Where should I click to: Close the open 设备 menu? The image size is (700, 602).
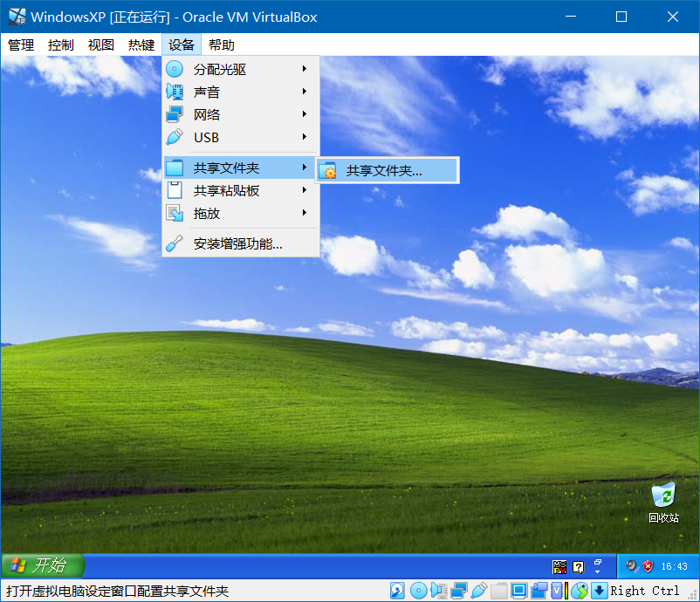182,44
